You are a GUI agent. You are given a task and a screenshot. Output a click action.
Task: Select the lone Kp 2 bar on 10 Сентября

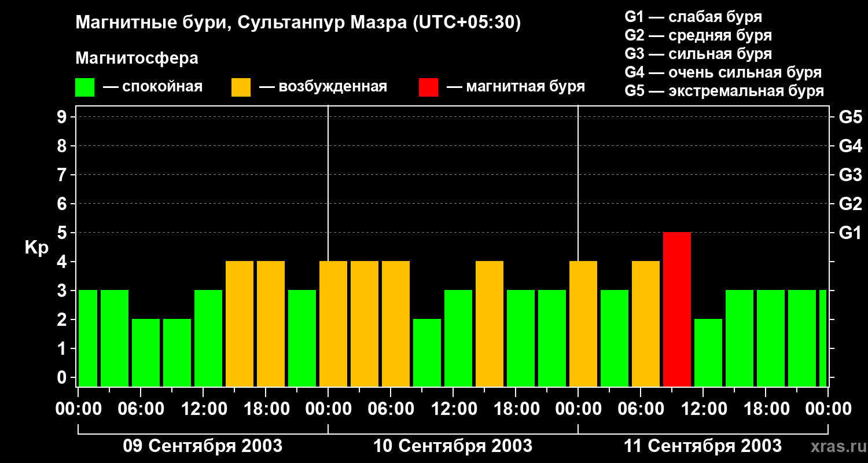point(427,352)
